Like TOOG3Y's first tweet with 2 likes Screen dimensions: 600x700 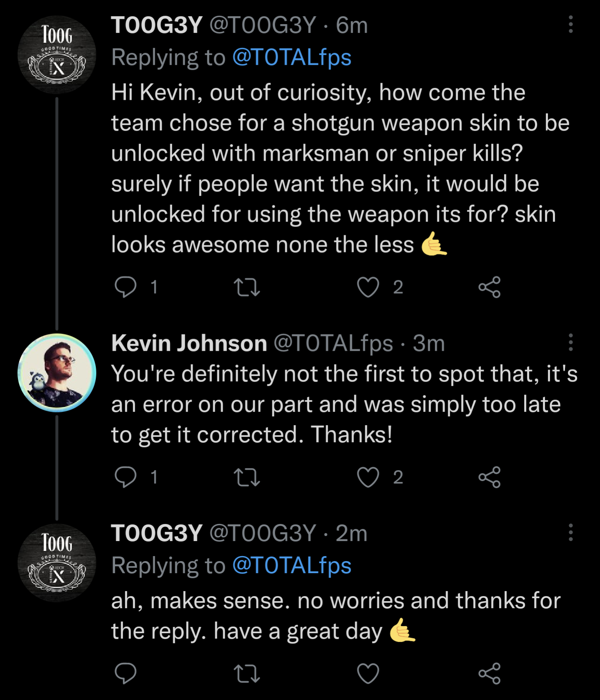[x=368, y=287]
